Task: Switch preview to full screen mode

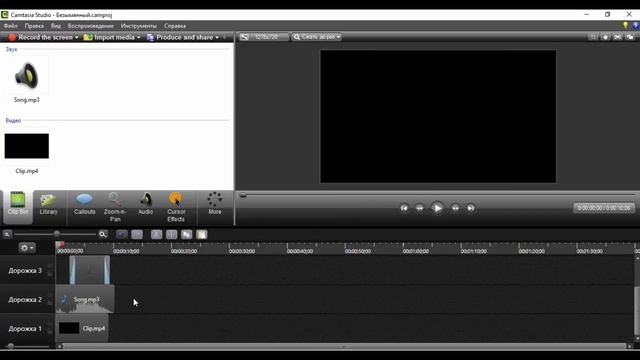Action: (x=618, y=37)
